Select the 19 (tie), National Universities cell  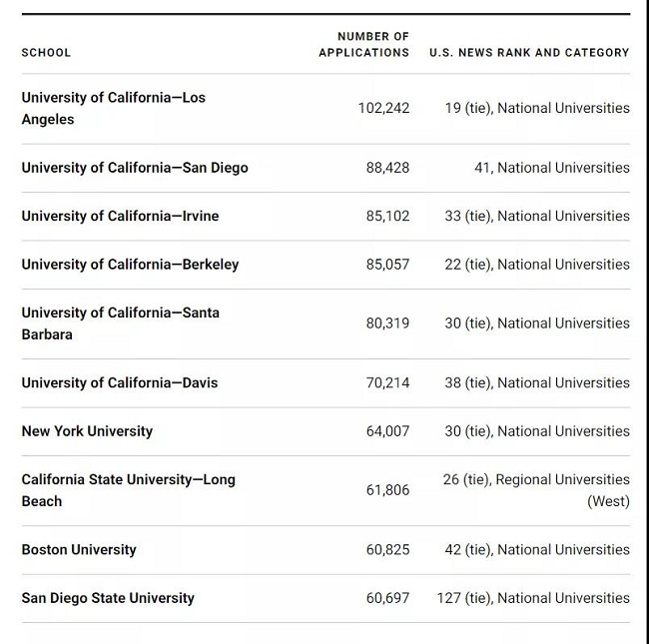pyautogui.click(x=537, y=108)
